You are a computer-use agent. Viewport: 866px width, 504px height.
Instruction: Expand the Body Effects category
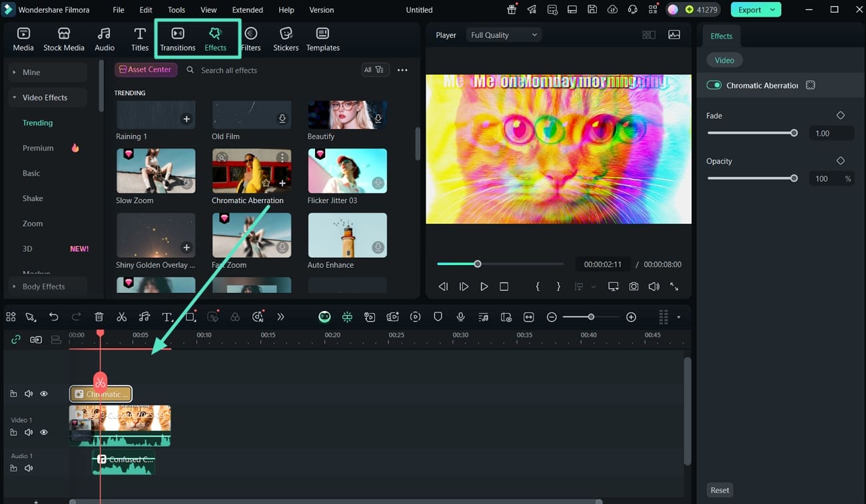[x=47, y=286]
